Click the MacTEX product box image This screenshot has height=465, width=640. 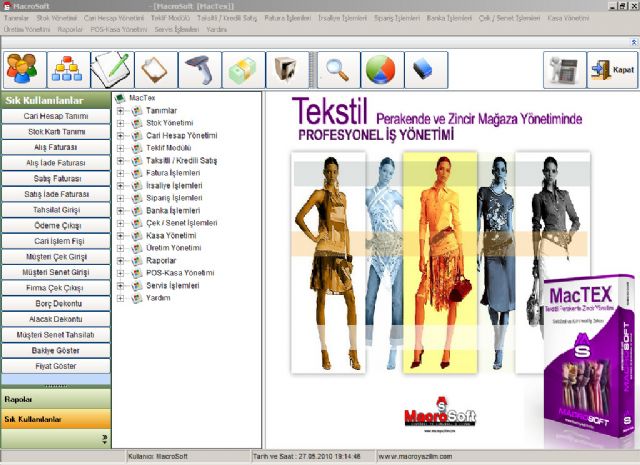pos(588,355)
